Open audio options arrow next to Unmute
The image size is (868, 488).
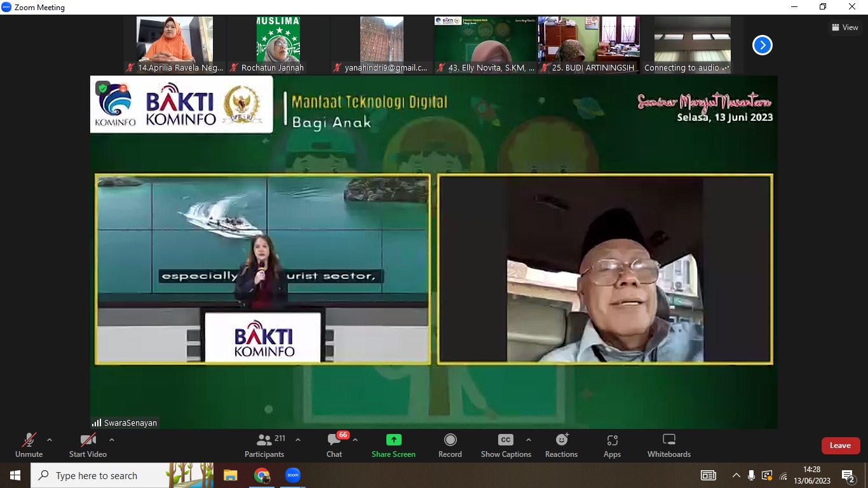coord(50,440)
